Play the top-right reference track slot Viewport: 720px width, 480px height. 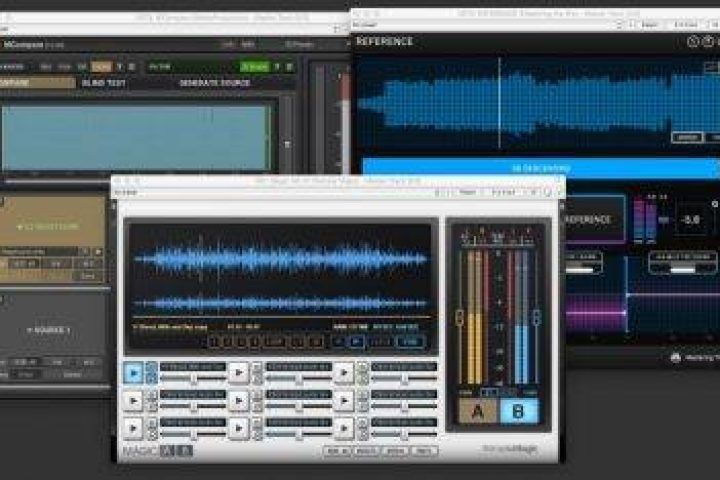344,373
